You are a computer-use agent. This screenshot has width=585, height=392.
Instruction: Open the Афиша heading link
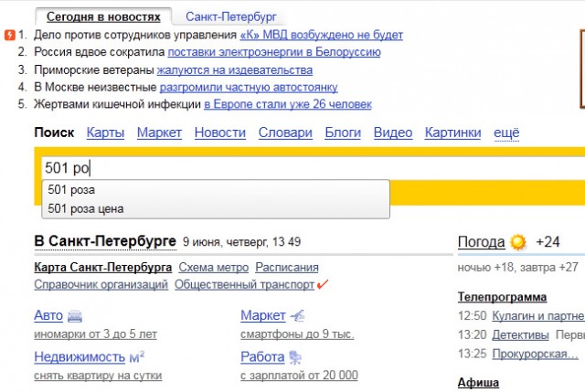click(478, 383)
